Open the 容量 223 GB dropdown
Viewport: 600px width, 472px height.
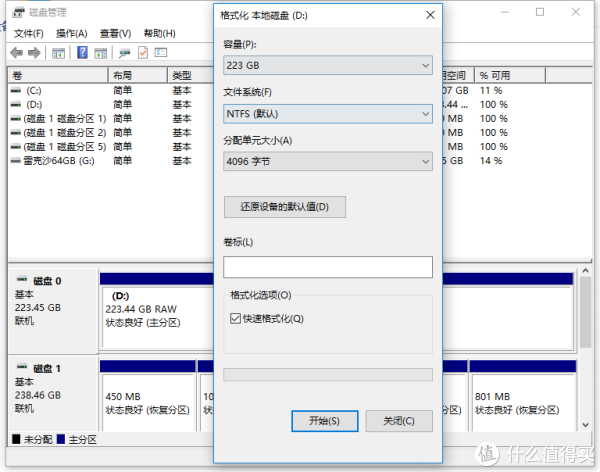pyautogui.click(x=328, y=65)
